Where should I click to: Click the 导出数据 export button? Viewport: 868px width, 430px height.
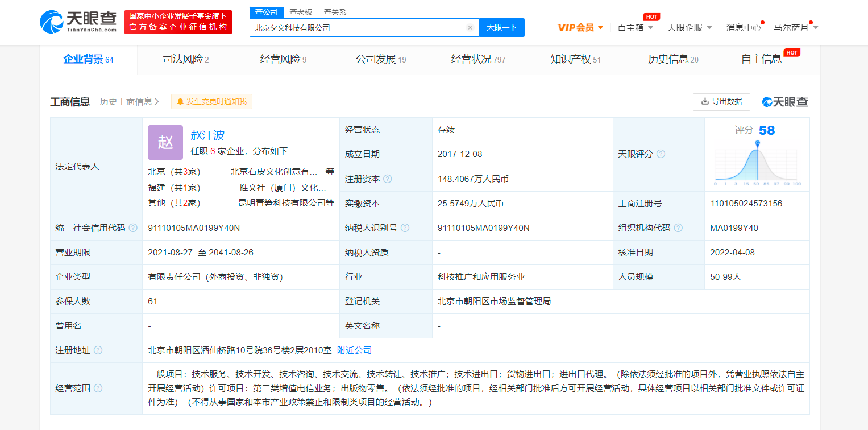pos(722,102)
